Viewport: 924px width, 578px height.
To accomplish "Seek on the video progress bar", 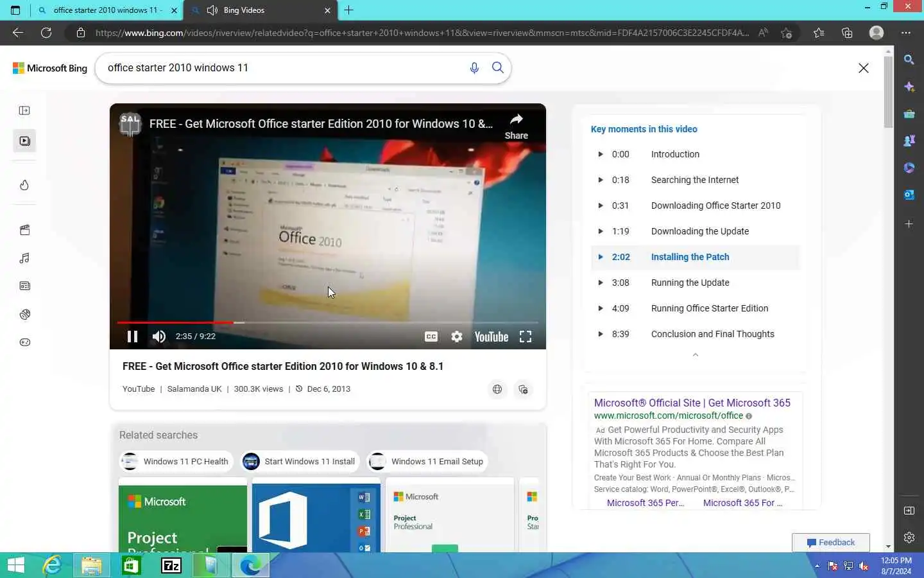I will (327, 322).
